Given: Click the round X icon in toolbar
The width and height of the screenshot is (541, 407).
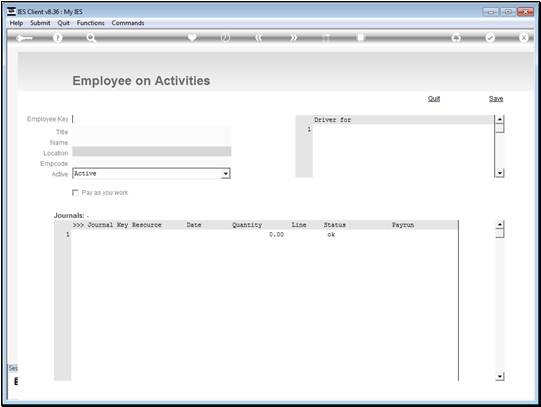Looking at the screenshot, I should point(523,38).
